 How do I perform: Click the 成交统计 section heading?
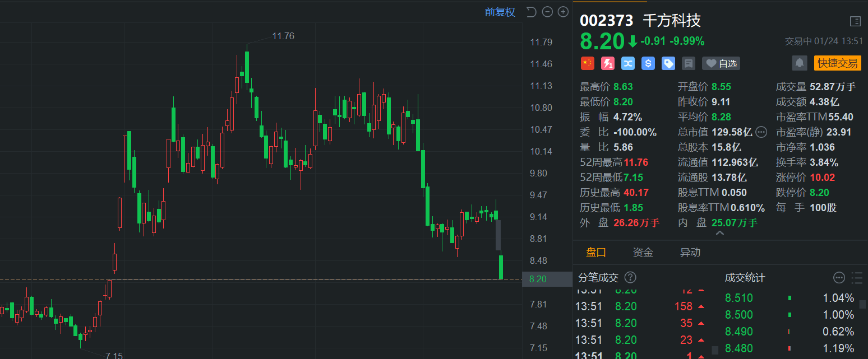click(745, 277)
